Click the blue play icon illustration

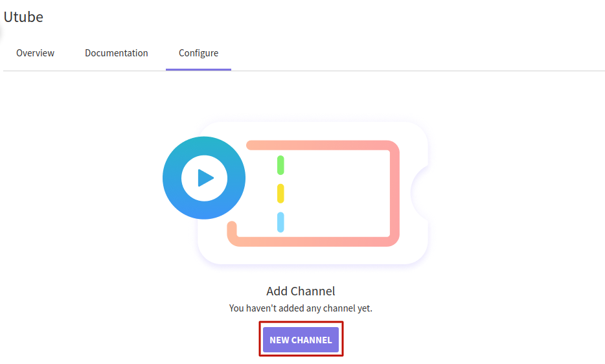[x=204, y=178]
